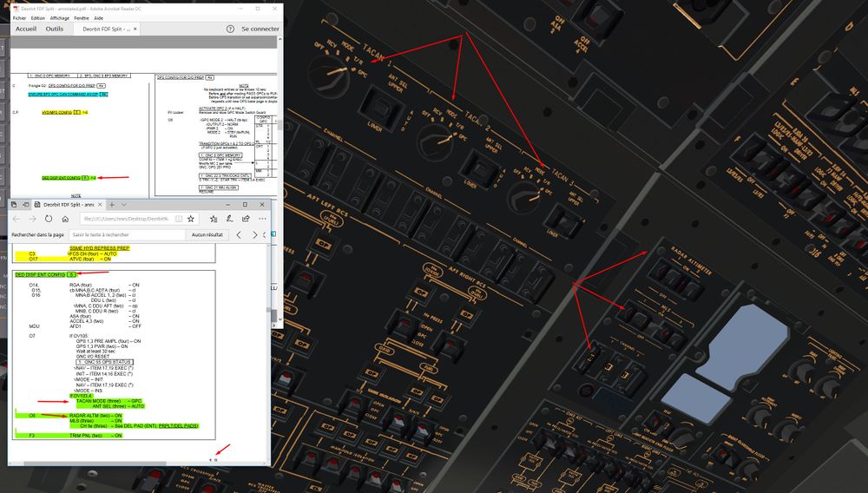868x493 pixels.
Task: Click the find-on-page search text field
Action: (126, 234)
